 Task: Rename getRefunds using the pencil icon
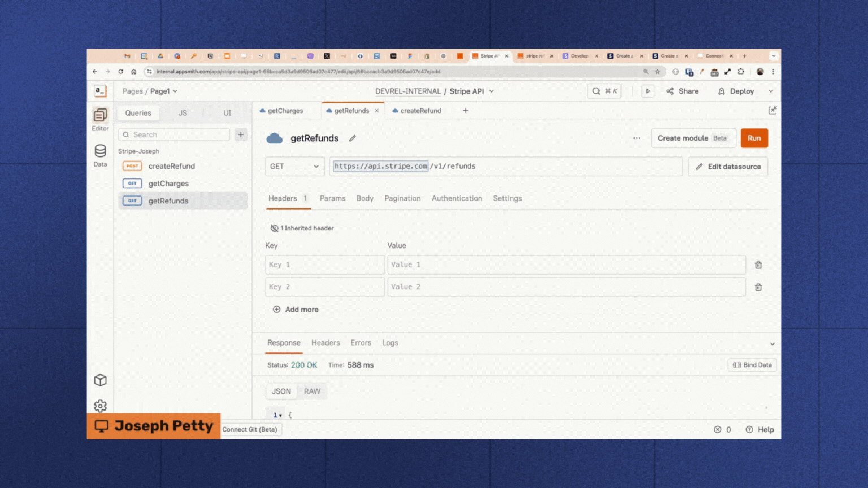(x=352, y=138)
